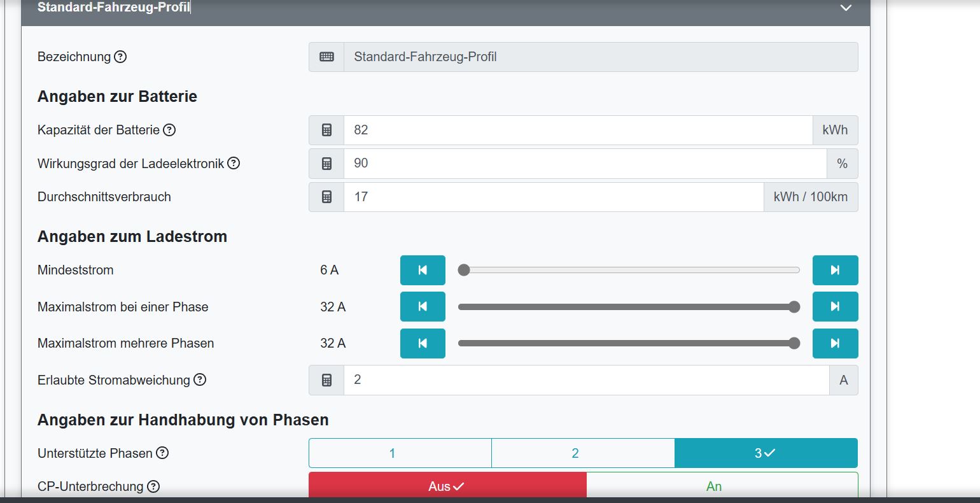This screenshot has width=980, height=503.
Task: Click the Mindeststrom value 6 A
Action: [x=330, y=270]
